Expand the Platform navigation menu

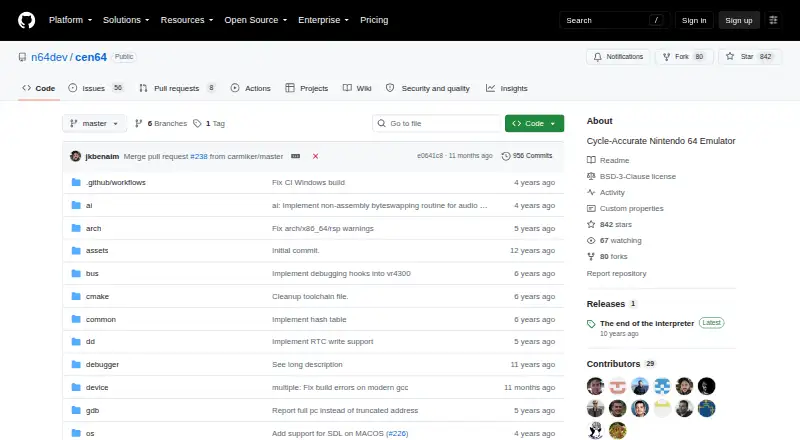coord(70,20)
